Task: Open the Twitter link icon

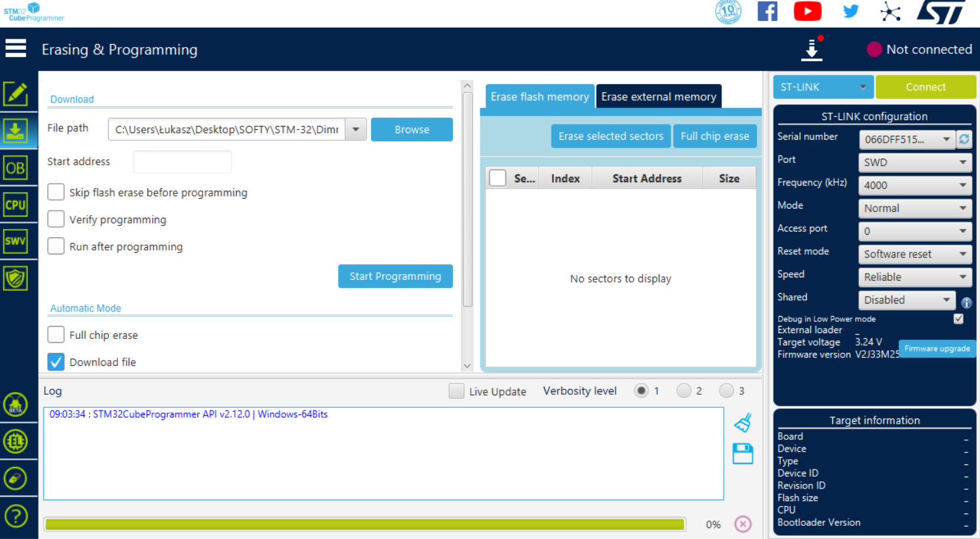Action: 851,11
